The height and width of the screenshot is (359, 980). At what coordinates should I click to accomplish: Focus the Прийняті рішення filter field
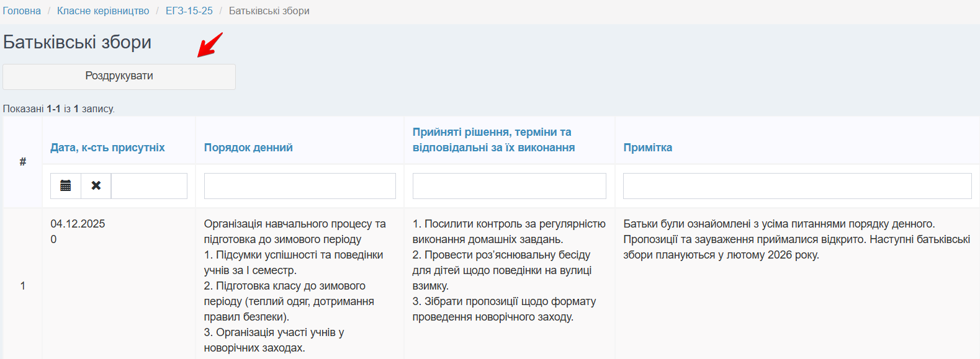pyautogui.click(x=509, y=186)
